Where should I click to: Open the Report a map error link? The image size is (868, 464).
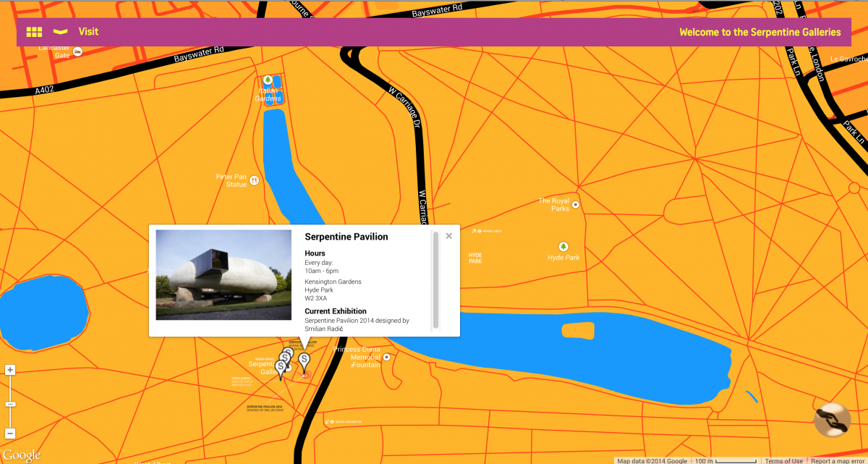pyautogui.click(x=838, y=460)
